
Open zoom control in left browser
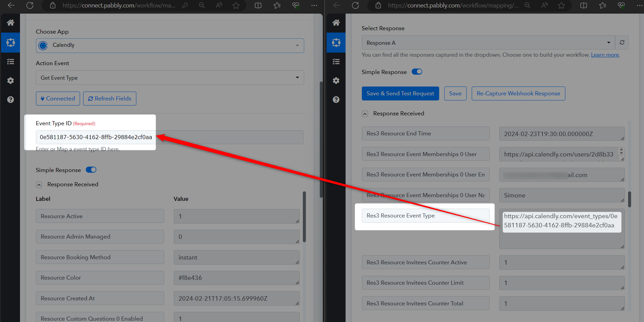click(202, 5)
